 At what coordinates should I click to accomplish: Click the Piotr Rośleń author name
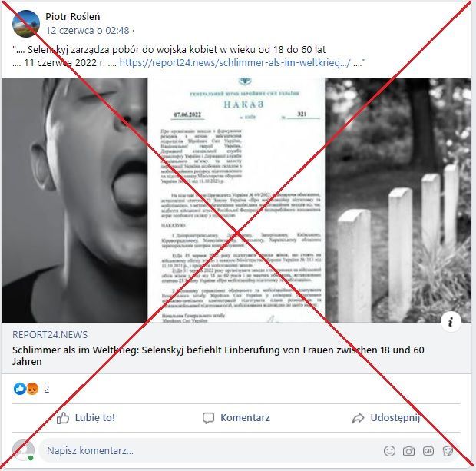click(73, 16)
